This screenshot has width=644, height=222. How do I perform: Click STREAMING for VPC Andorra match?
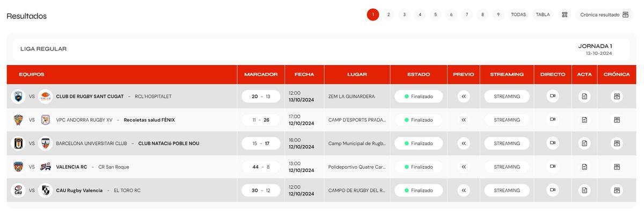pos(507,120)
